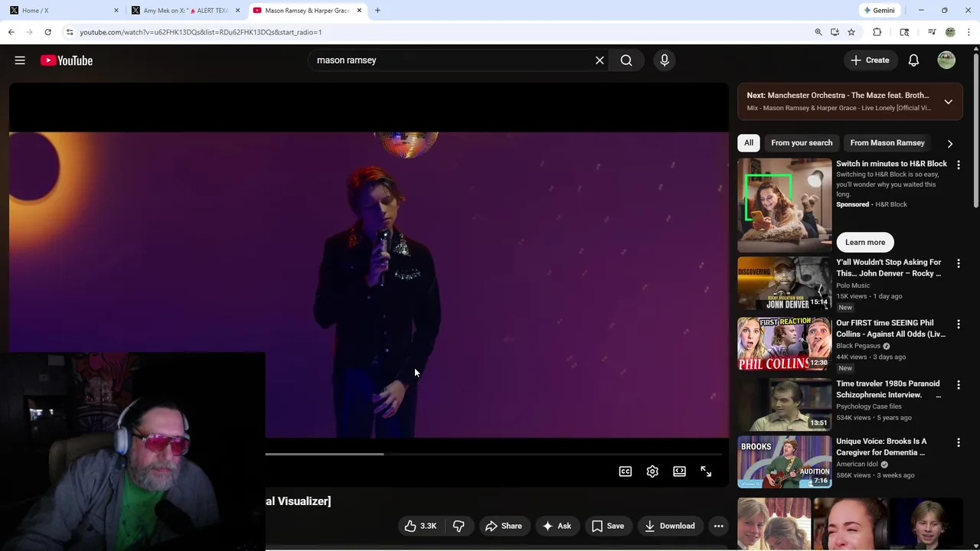
Task: Select the All filter chip
Action: point(749,143)
